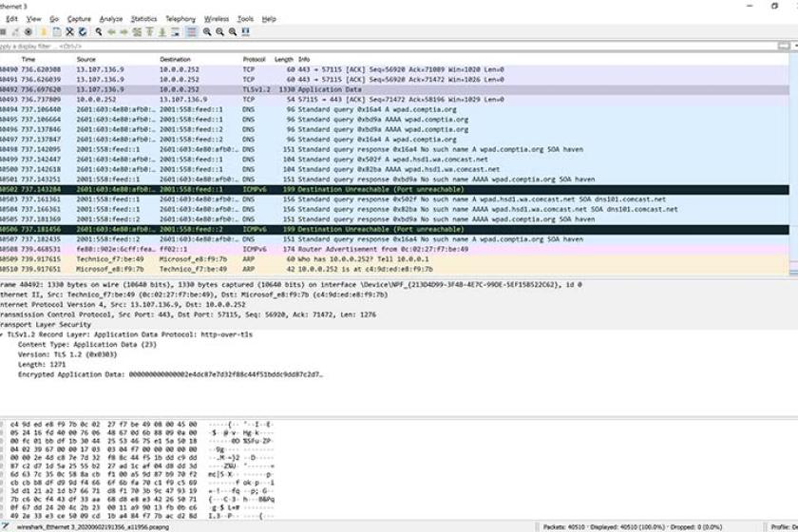Reset text to normal size icon
This screenshot has height=532, width=798.
tap(233, 31)
